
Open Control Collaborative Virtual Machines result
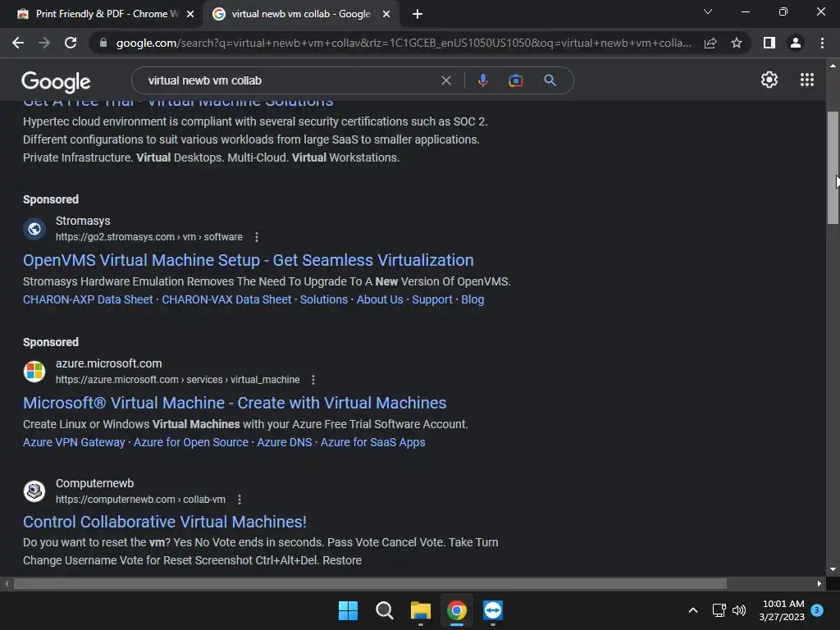[x=165, y=522]
